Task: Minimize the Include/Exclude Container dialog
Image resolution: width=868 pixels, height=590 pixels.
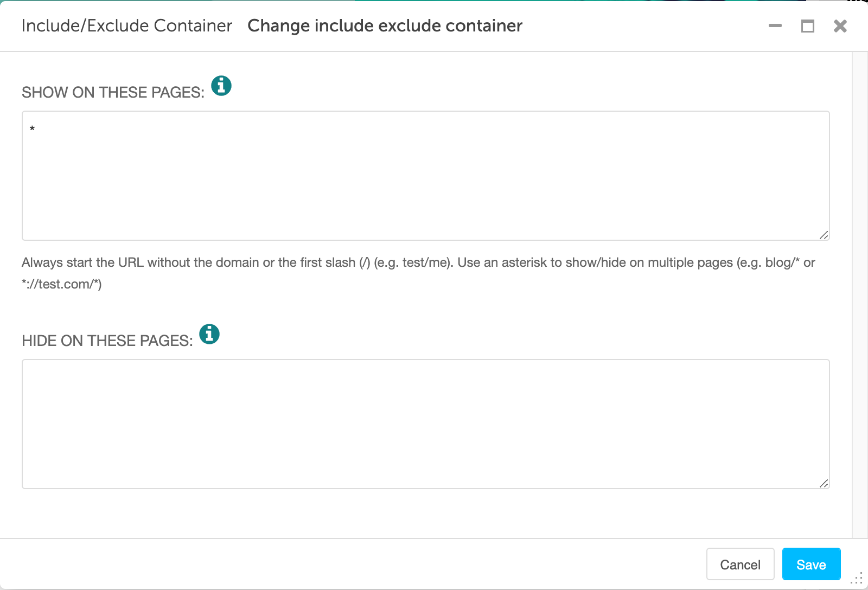Action: 775,25
